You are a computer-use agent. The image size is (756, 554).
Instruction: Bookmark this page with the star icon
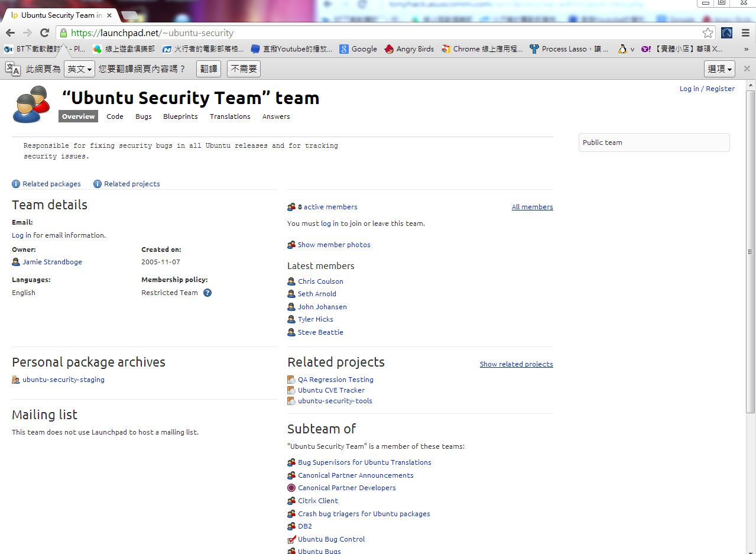coord(708,33)
